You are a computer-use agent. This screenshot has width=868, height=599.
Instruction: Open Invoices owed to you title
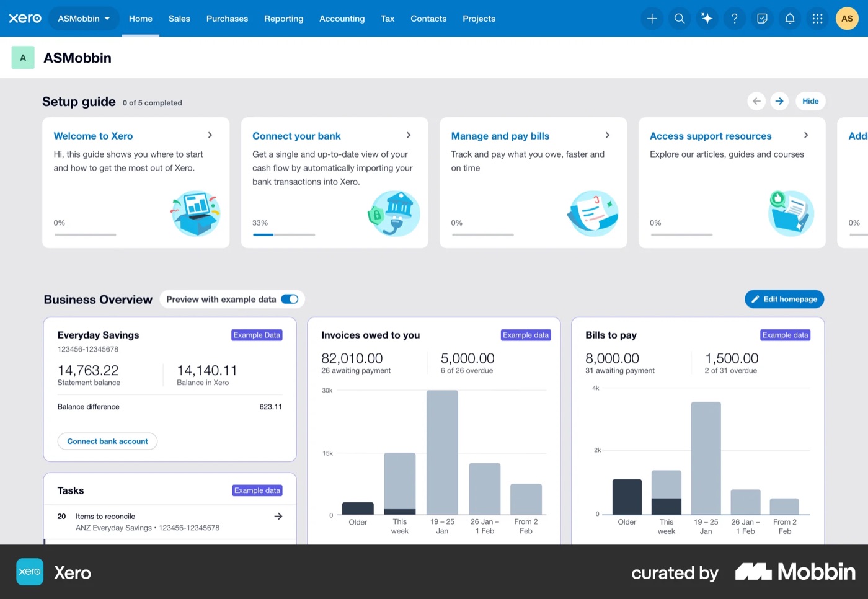370,335
